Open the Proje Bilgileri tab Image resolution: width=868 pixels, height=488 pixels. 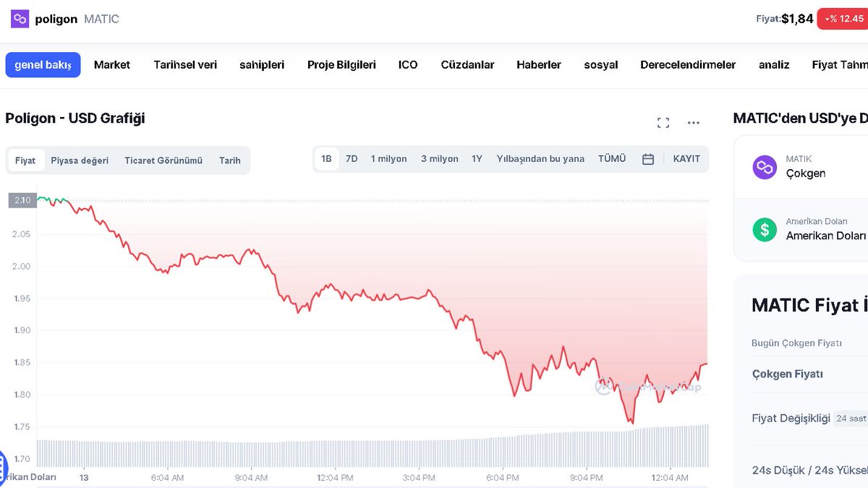(341, 64)
